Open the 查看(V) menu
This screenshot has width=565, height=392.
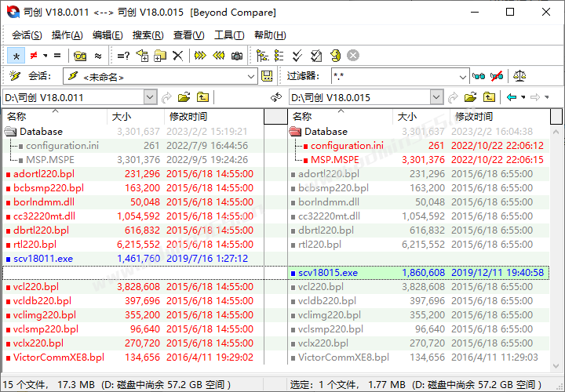[x=188, y=35]
